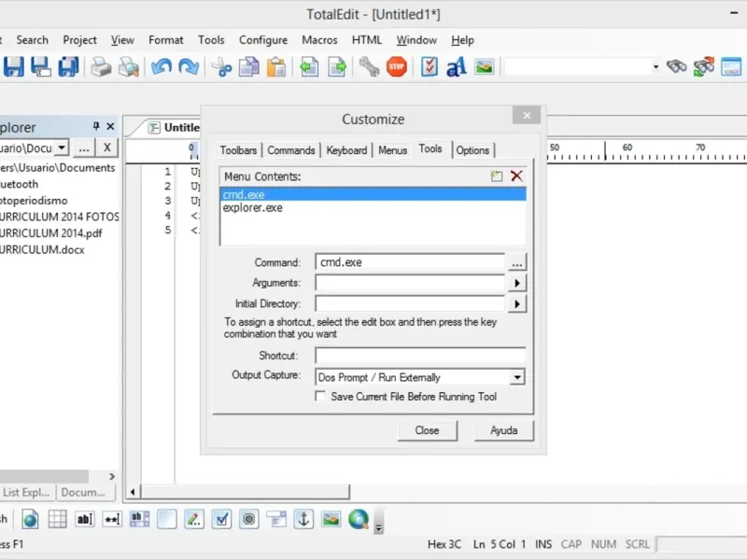Viewport: 747px width, 560px height.
Task: Open the Output Capture dropdown
Action: pyautogui.click(x=516, y=378)
